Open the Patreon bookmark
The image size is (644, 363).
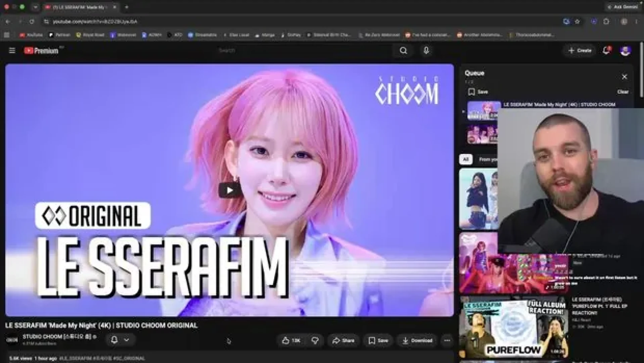click(59, 35)
